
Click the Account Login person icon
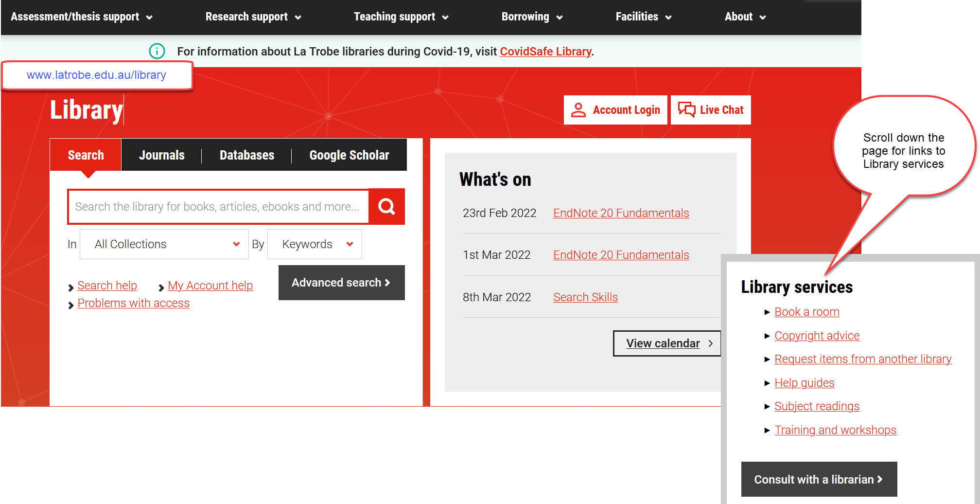click(578, 110)
